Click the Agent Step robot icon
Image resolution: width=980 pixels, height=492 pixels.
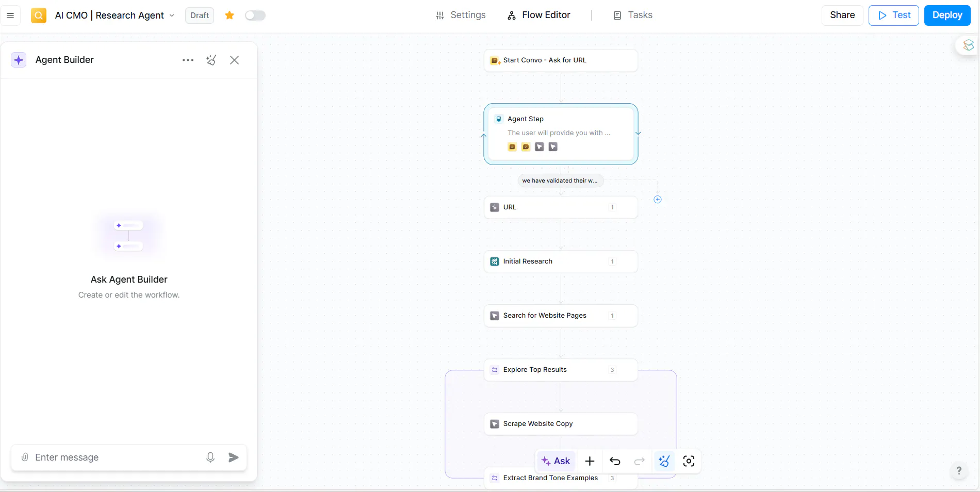point(499,119)
